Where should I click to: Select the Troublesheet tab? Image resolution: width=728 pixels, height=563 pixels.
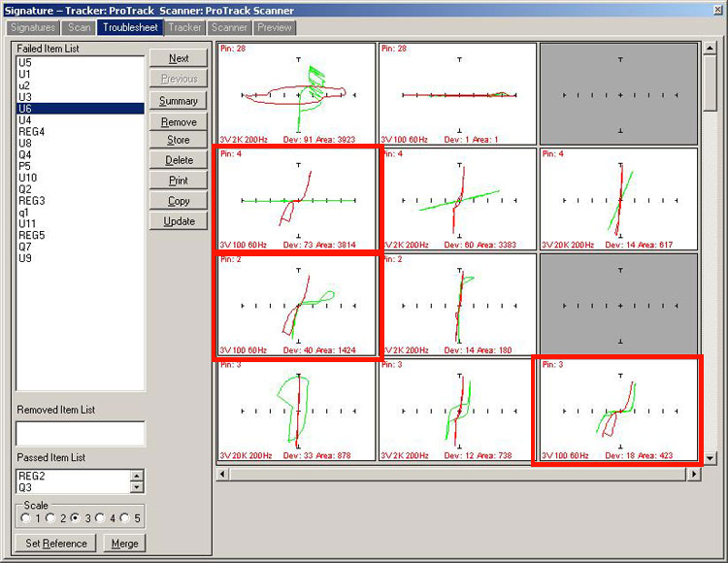[130, 27]
